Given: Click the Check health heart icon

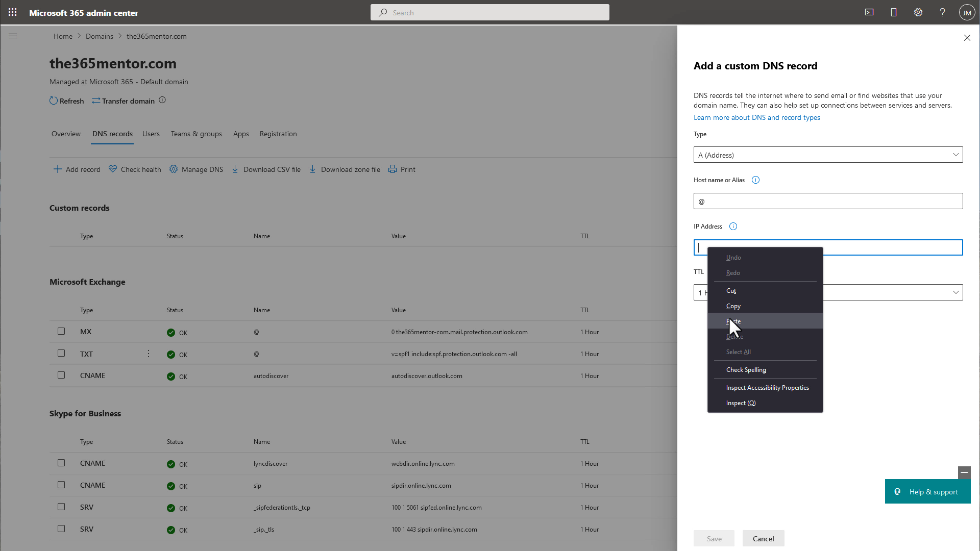Looking at the screenshot, I should (x=113, y=169).
